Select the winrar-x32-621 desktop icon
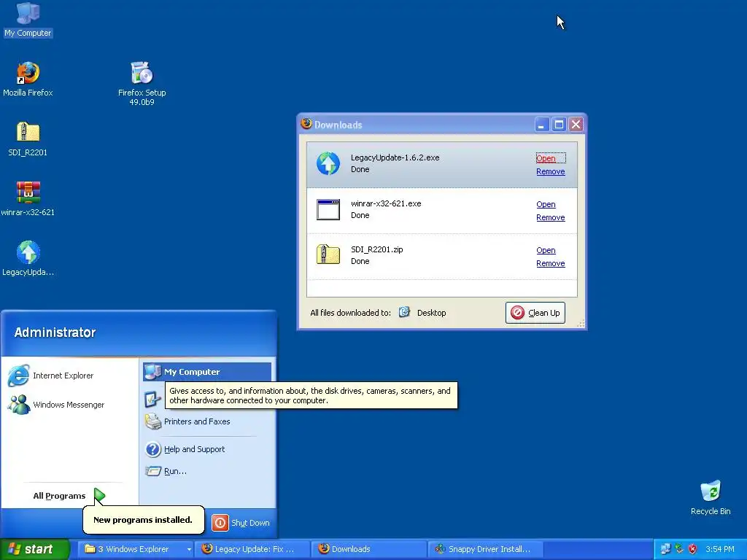This screenshot has width=747, height=560. click(x=28, y=198)
